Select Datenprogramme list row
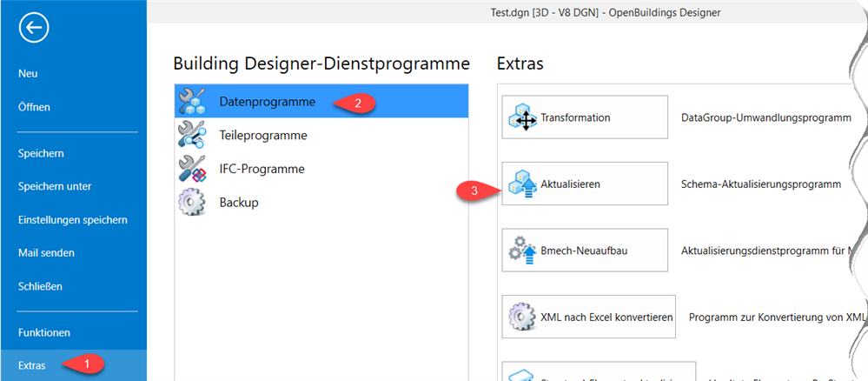 coord(321,102)
